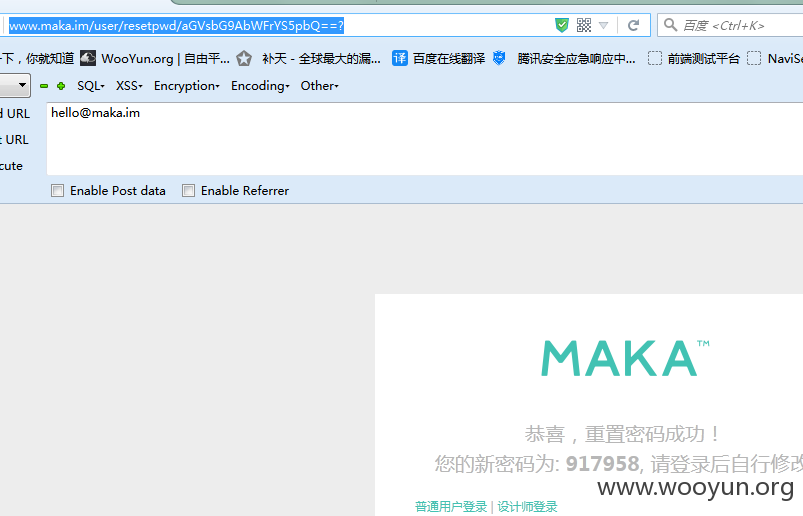Click the dashed-square favicon beside NaviSe
This screenshot has width=803, height=516.
(x=754, y=58)
